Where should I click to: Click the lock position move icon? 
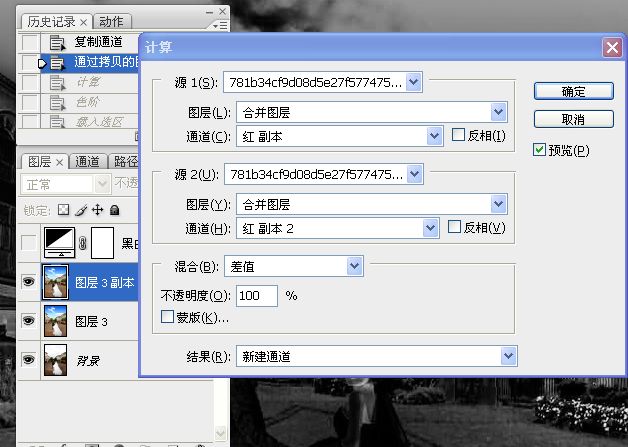point(97,210)
